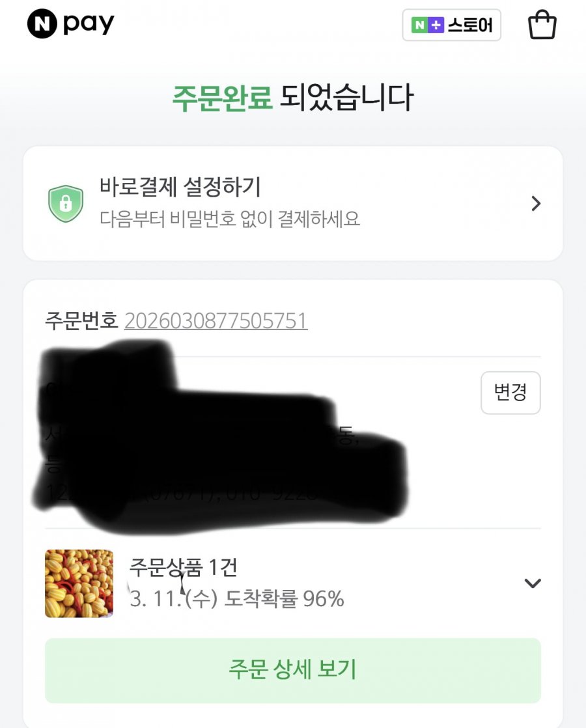Click the 주문 상세 보기 button
The width and height of the screenshot is (586, 728).
pos(292,670)
